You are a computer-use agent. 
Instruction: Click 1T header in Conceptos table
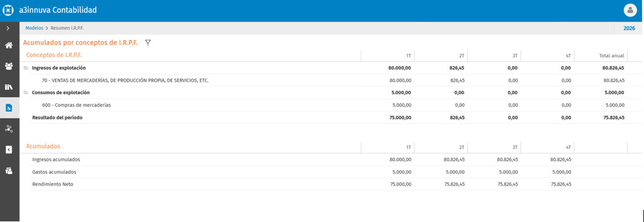point(408,56)
